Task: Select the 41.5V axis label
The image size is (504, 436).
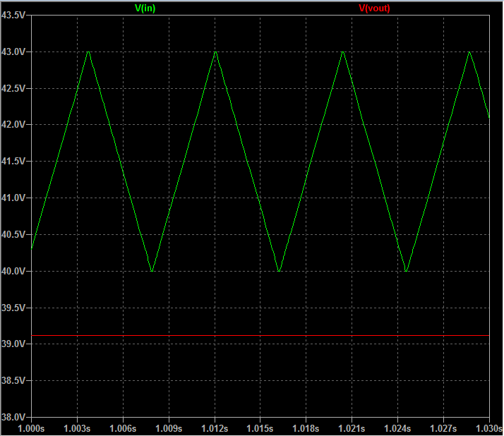Action: coord(13,161)
